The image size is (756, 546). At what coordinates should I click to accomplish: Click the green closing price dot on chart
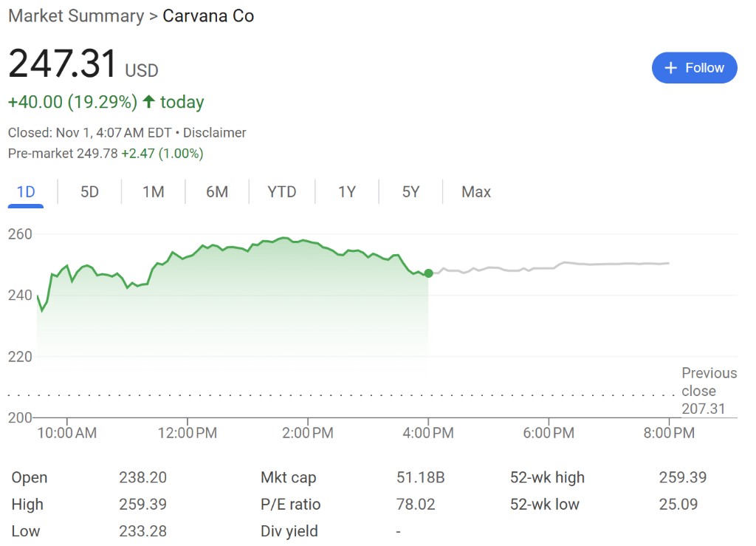click(x=428, y=273)
